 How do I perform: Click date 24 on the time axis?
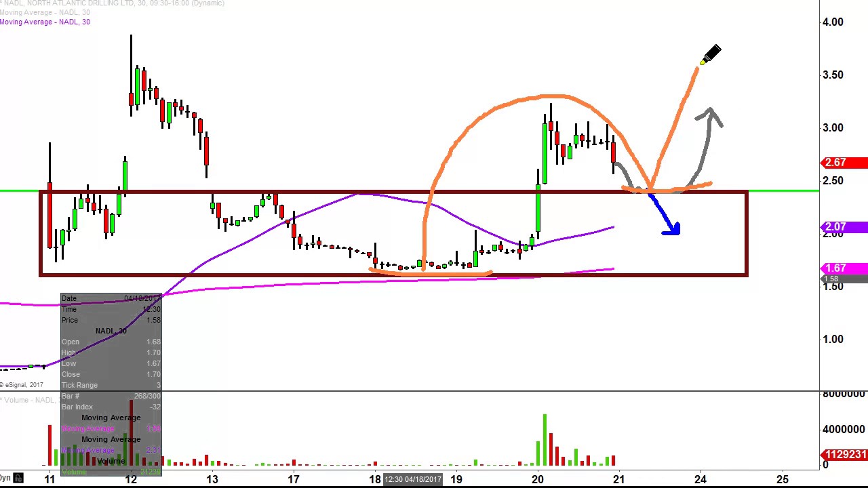click(x=701, y=479)
